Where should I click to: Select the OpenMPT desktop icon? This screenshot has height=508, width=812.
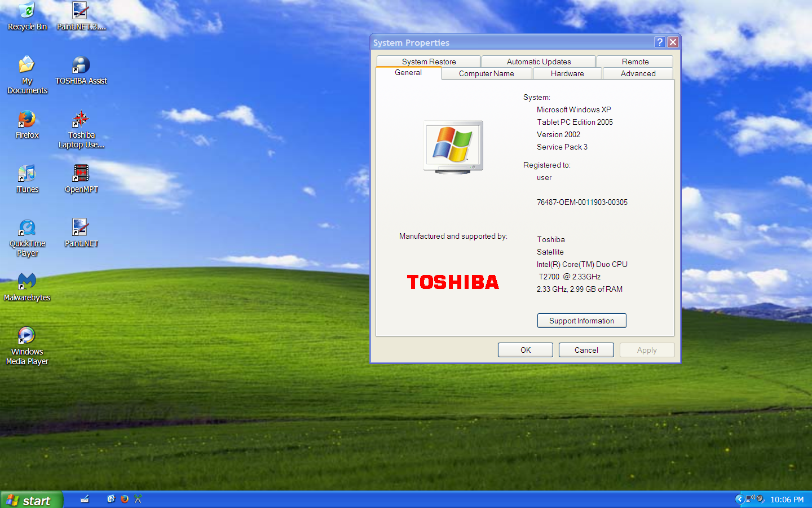coord(81,179)
